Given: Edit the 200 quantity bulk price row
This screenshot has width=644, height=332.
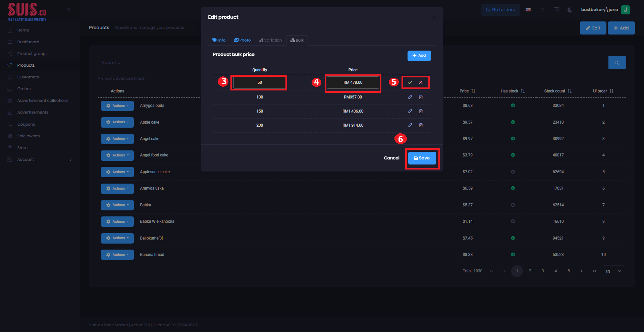Looking at the screenshot, I should (410, 125).
